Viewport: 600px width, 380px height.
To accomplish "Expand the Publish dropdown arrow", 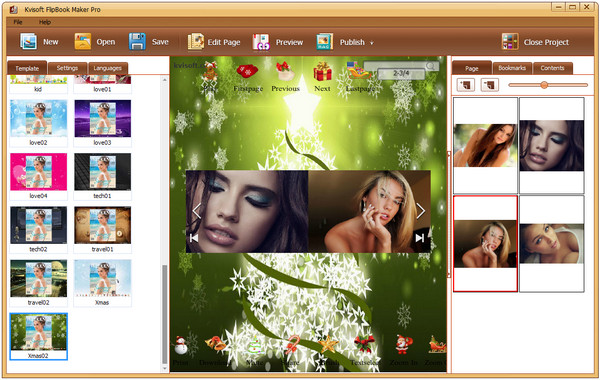I will tap(371, 43).
